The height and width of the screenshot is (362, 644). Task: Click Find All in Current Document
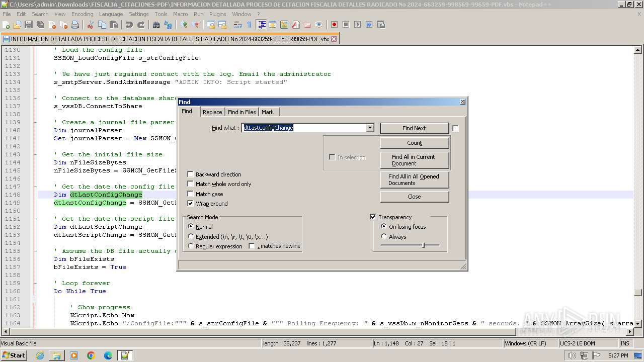coord(414,160)
